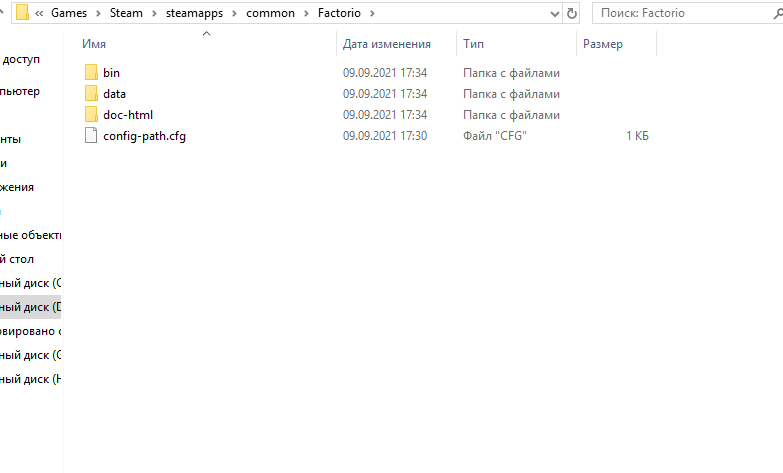Click the 1 КБ size cell

[x=637, y=136]
